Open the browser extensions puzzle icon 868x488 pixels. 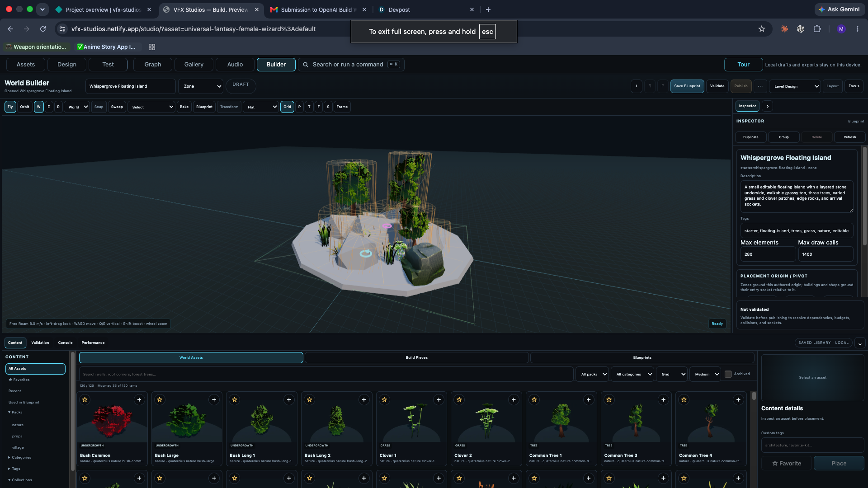(x=817, y=29)
